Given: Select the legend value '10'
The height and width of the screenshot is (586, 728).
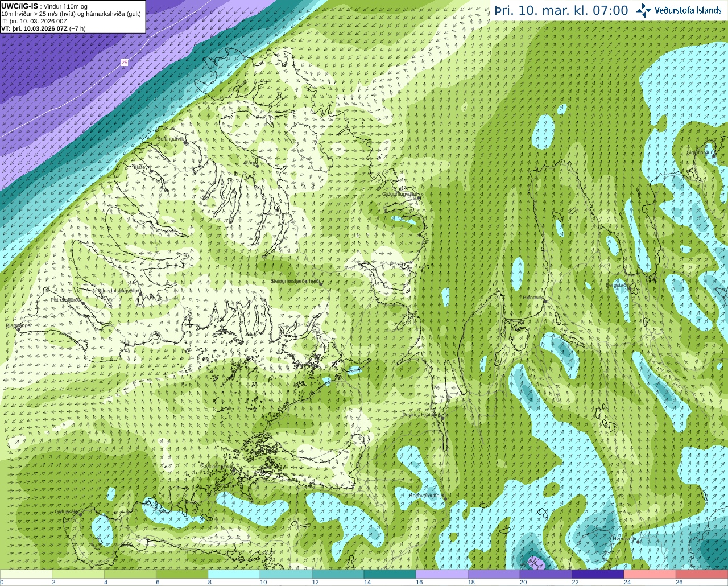Looking at the screenshot, I should 263,582.
